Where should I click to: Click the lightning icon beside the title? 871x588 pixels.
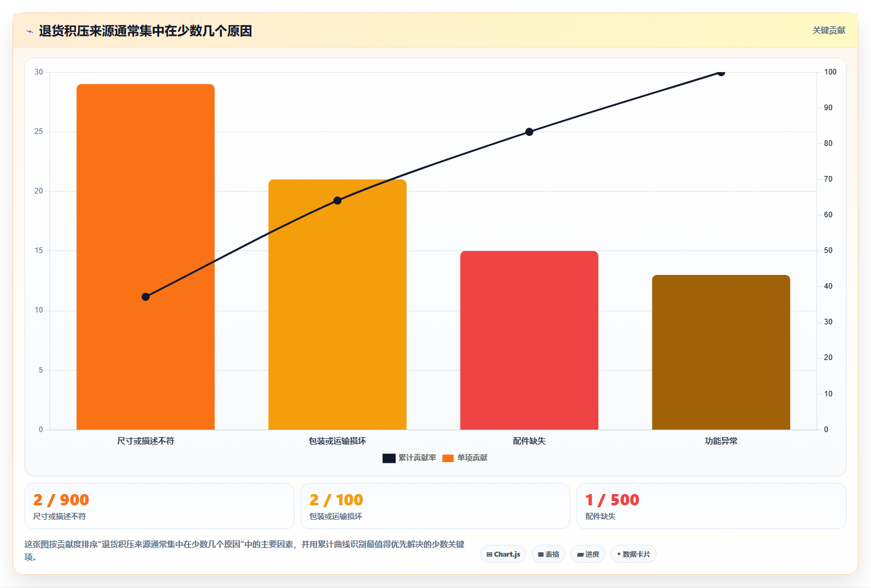click(29, 31)
